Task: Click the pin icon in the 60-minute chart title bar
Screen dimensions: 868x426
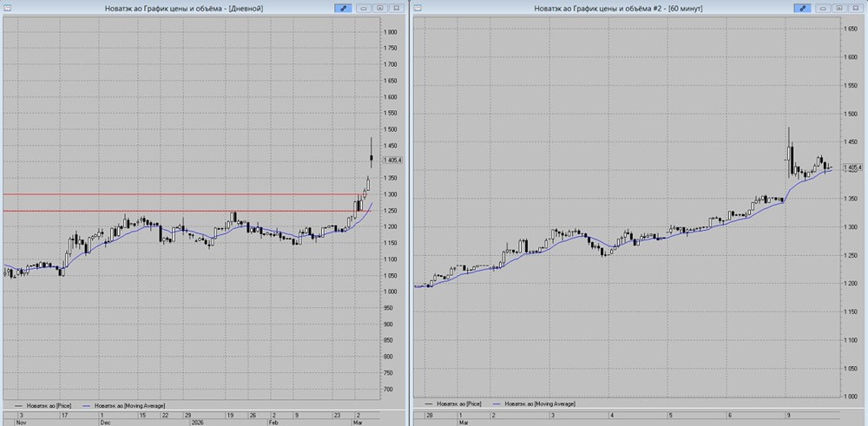Action: (x=804, y=8)
